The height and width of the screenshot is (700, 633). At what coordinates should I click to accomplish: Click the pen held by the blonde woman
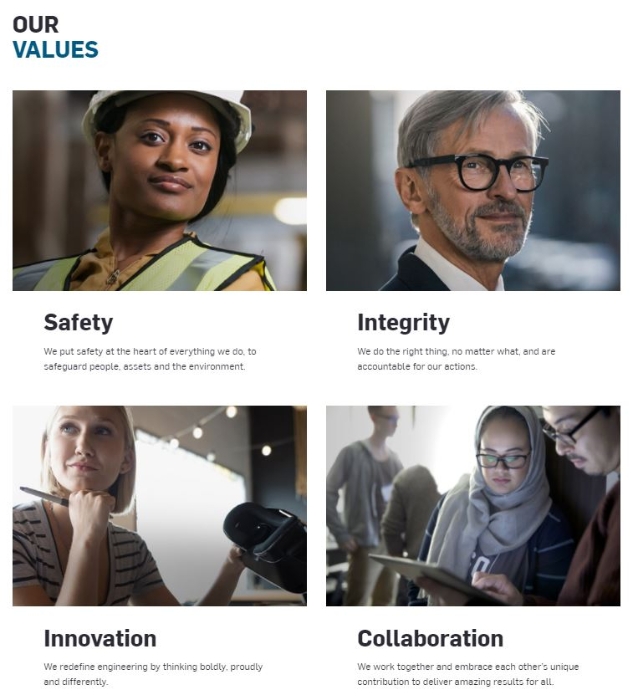44,496
